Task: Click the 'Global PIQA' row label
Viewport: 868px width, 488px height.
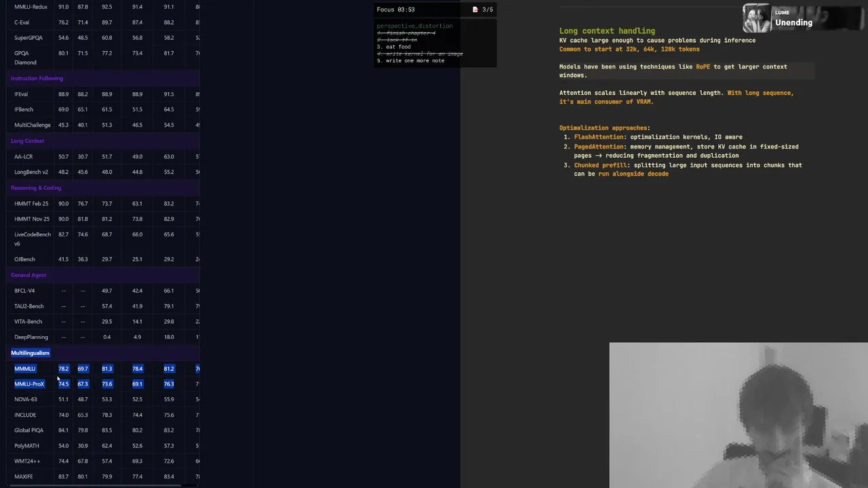Action: pyautogui.click(x=28, y=430)
